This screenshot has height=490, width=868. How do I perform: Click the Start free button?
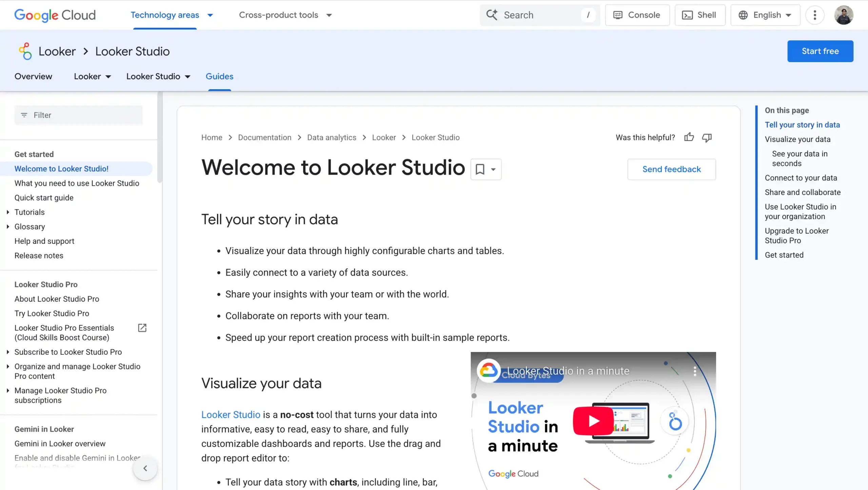[x=820, y=51]
